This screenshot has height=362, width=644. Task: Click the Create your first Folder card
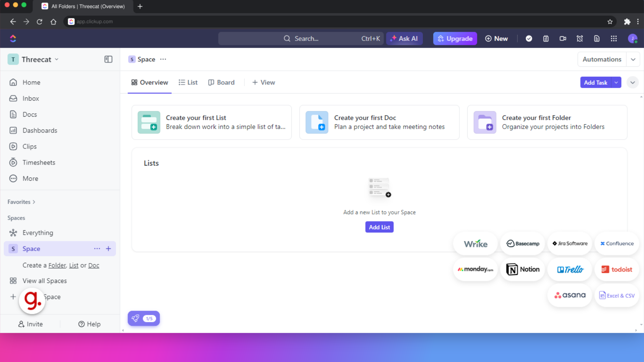[547, 122]
